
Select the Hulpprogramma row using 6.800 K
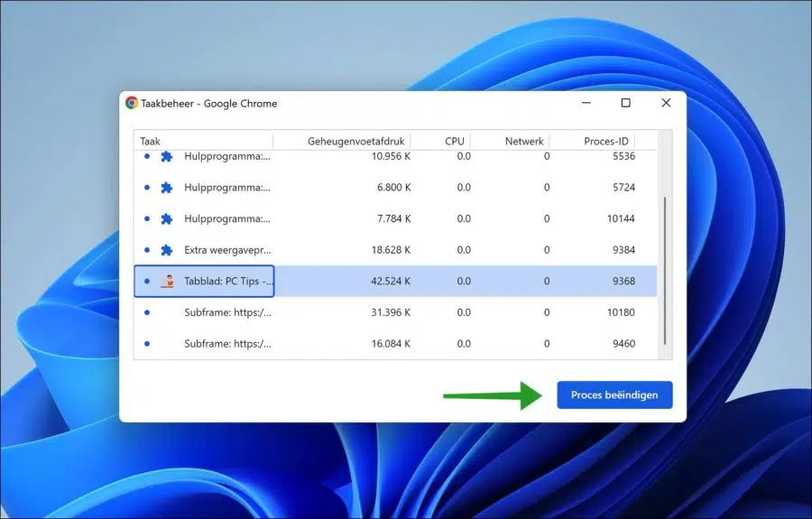(x=396, y=188)
